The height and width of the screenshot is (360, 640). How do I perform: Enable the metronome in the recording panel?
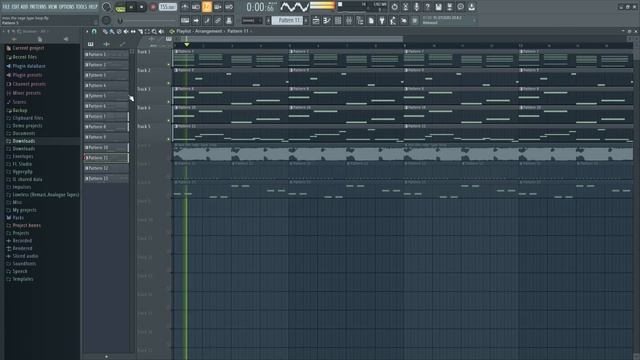point(184,7)
